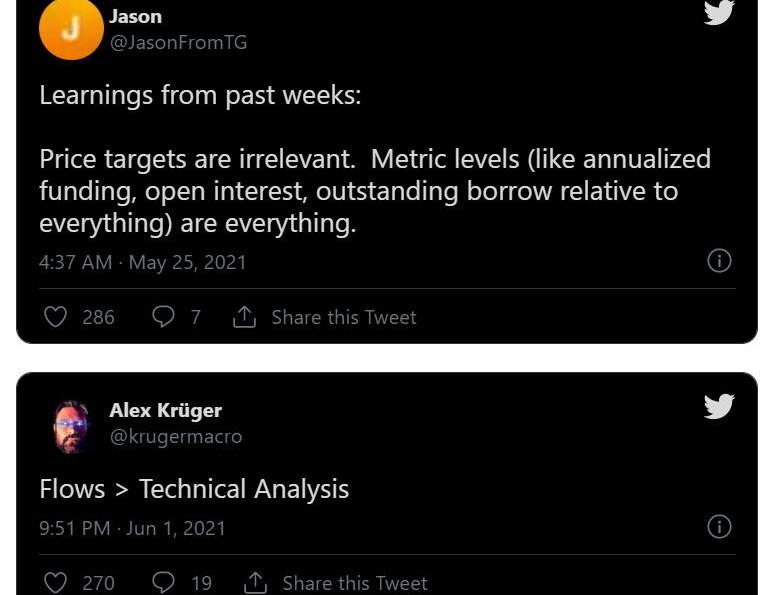Click the info icon on Jason's tweet
This screenshot has width=769, height=595.
tap(719, 261)
